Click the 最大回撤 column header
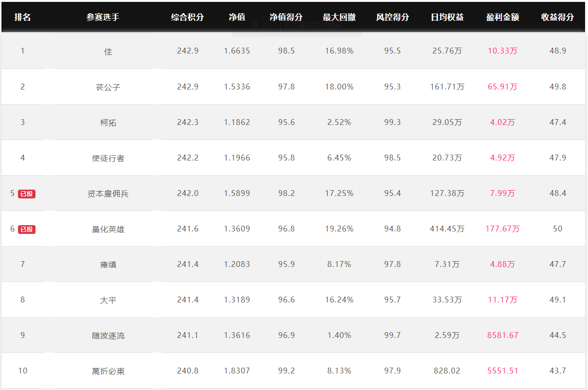 339,17
